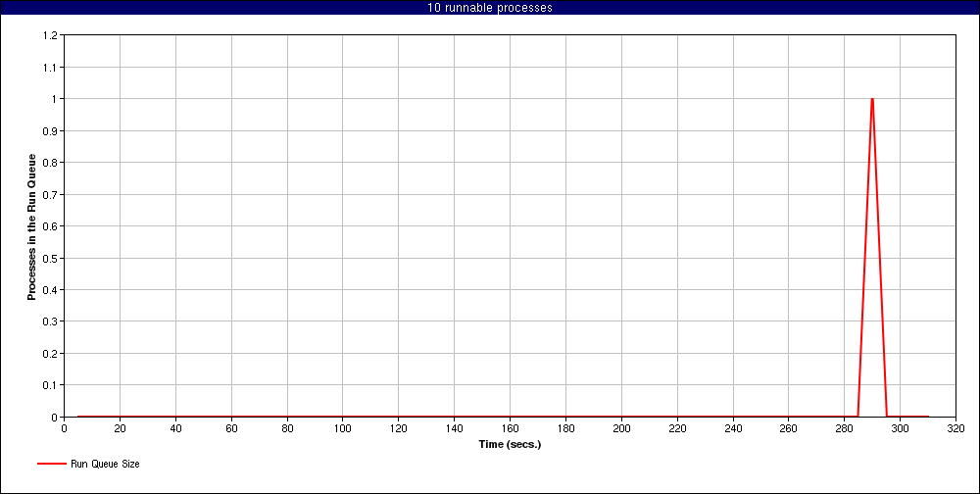The image size is (980, 494).
Task: Click the x-axis tick label 260
Action: [789, 428]
